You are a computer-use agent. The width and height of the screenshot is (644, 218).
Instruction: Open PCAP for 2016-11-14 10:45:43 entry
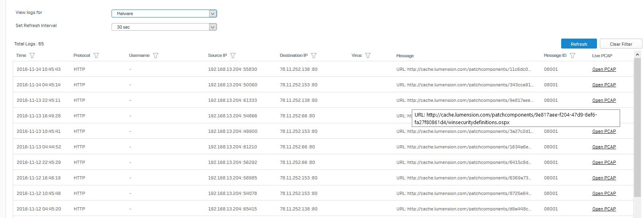(x=604, y=69)
